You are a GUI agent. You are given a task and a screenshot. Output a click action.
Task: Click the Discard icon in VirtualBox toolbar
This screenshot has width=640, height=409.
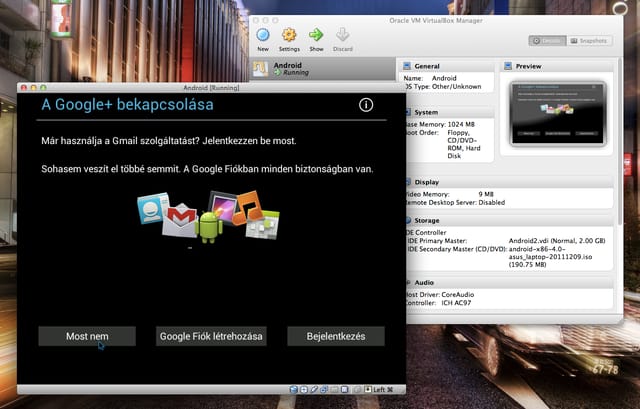pos(342,35)
